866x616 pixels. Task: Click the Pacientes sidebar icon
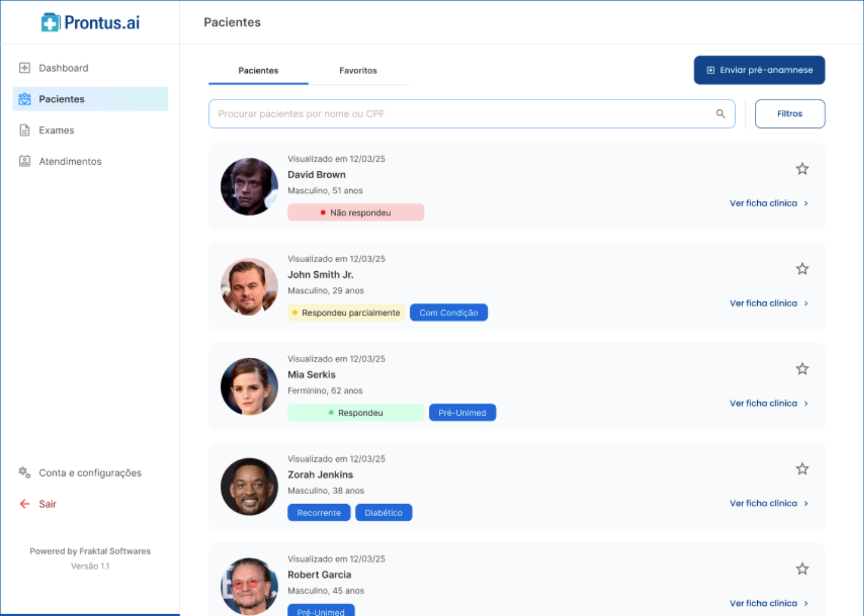tap(25, 99)
